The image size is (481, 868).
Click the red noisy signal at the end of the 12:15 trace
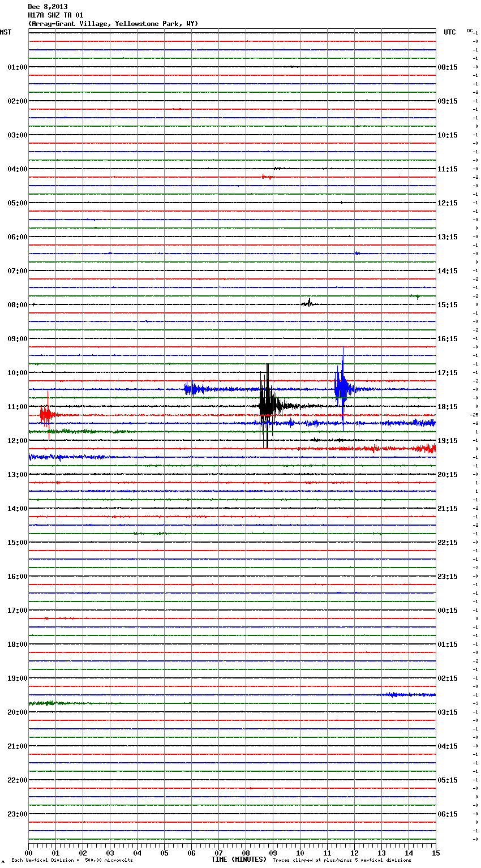426,448
